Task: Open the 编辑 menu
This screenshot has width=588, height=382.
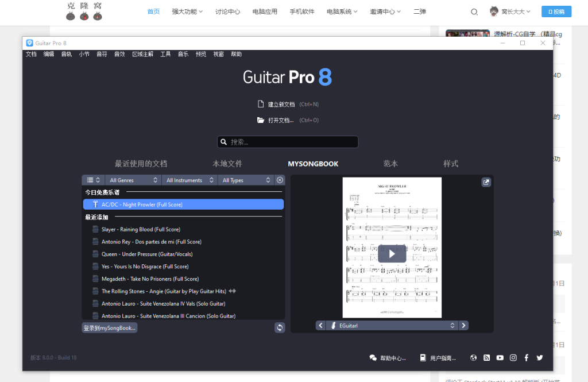Action: (49, 54)
